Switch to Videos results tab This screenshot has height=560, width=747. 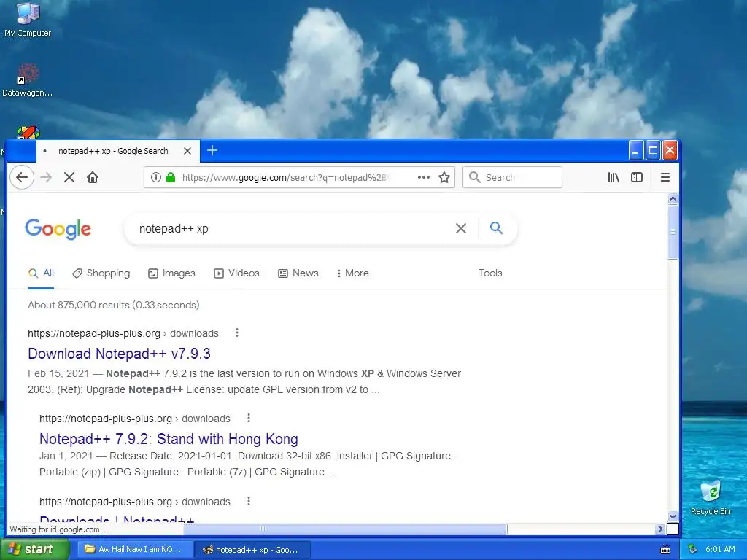[x=236, y=273]
